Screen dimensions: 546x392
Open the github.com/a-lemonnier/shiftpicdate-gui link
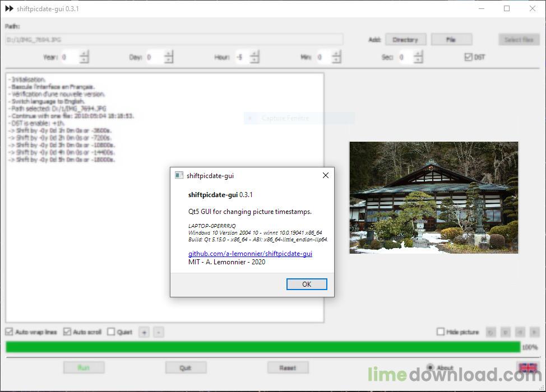click(x=250, y=254)
